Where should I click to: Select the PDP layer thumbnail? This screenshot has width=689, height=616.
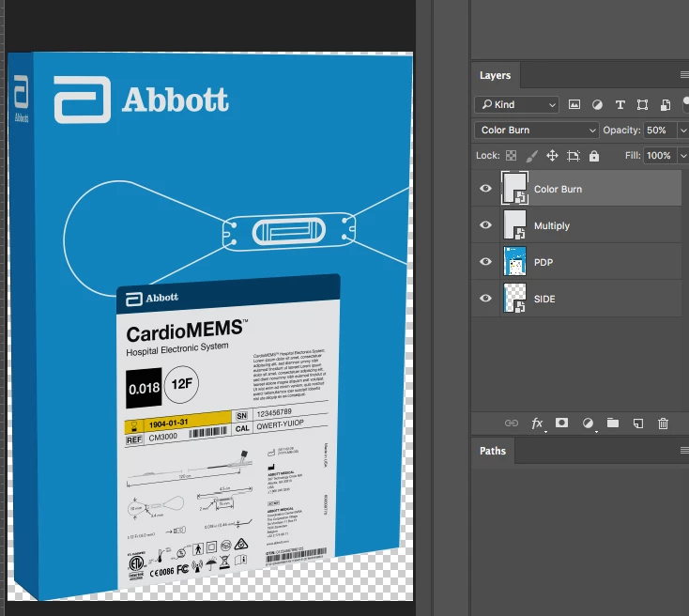[x=514, y=261]
